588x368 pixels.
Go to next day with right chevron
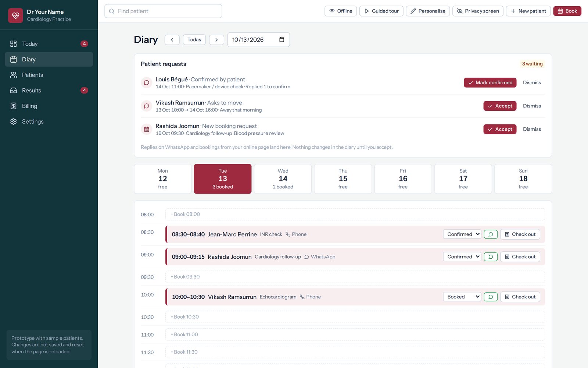216,40
